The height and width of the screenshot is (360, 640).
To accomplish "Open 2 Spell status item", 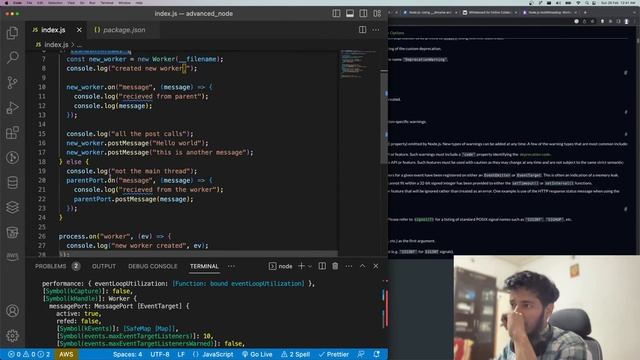I will [295, 354].
